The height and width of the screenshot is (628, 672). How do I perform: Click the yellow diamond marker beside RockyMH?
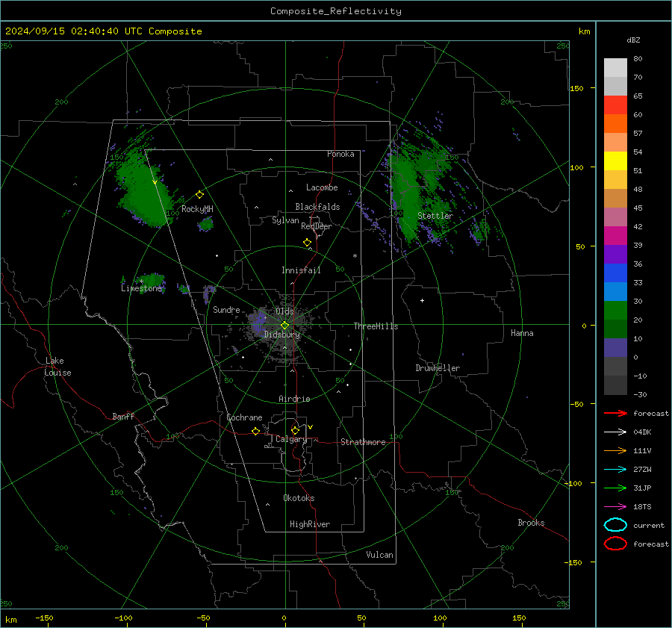click(x=199, y=195)
